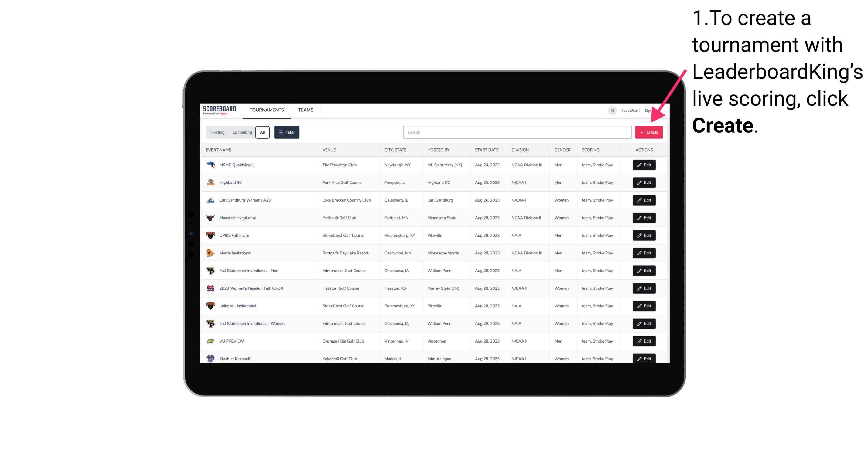
Task: Select the Competing filter toggle
Action: pos(241,132)
